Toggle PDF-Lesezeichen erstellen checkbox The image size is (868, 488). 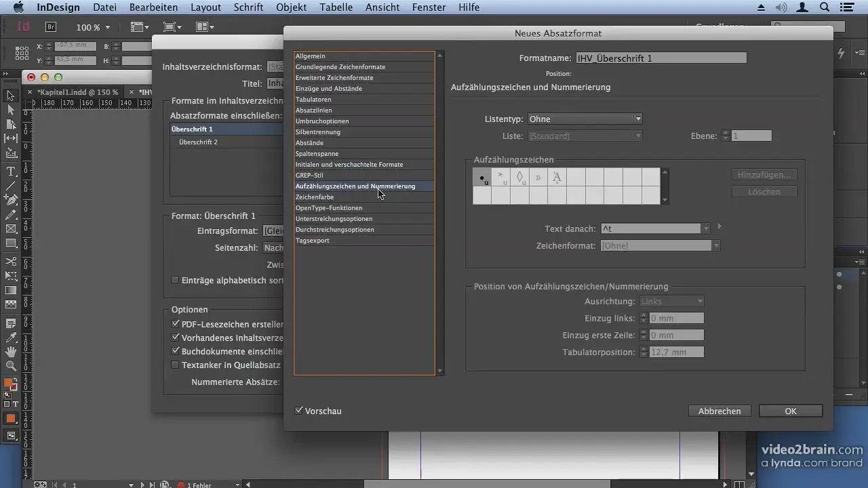(176, 325)
